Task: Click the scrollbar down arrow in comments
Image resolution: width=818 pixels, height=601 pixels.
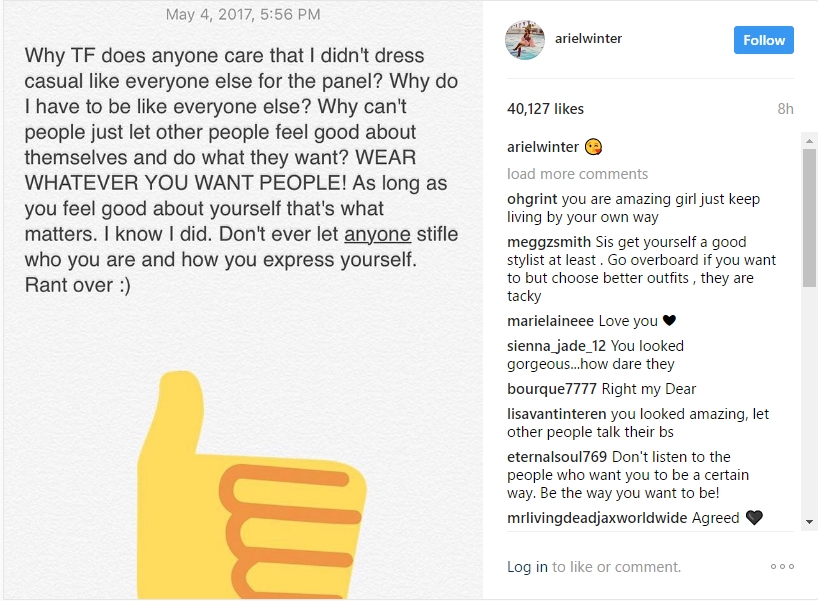Action: coord(809,522)
